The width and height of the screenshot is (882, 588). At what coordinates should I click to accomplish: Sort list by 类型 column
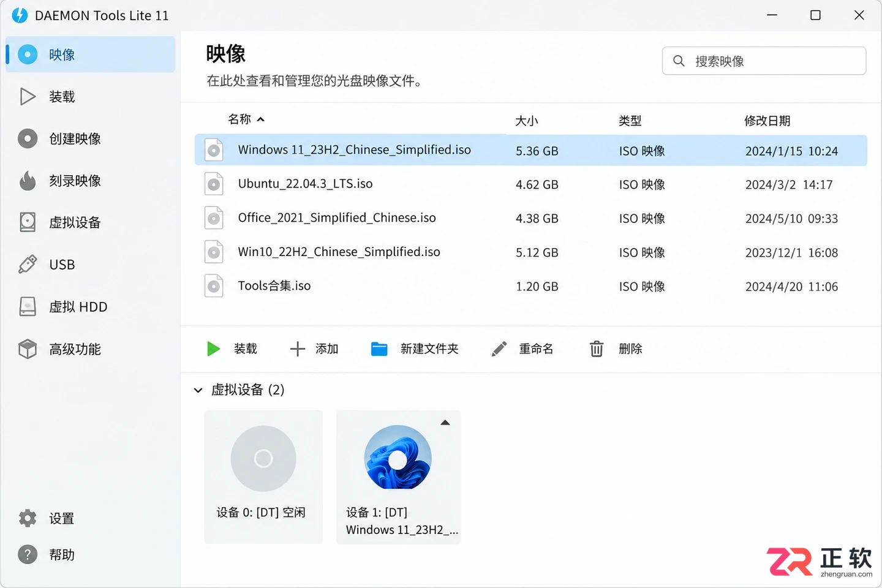click(630, 121)
